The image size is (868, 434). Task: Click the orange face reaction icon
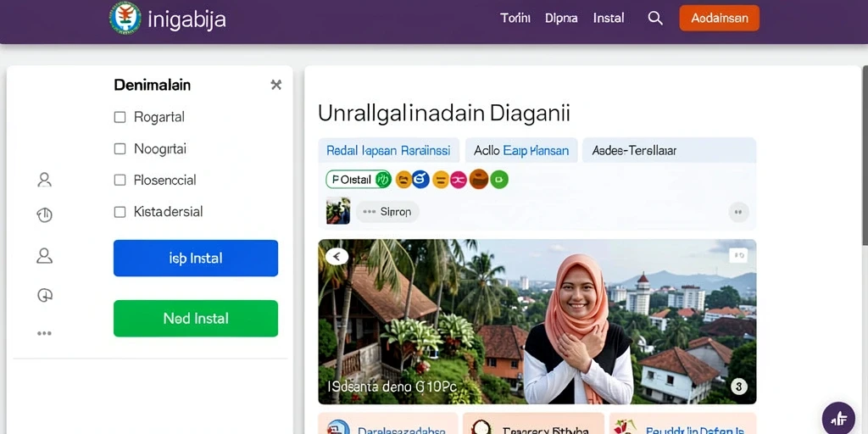coord(403,180)
